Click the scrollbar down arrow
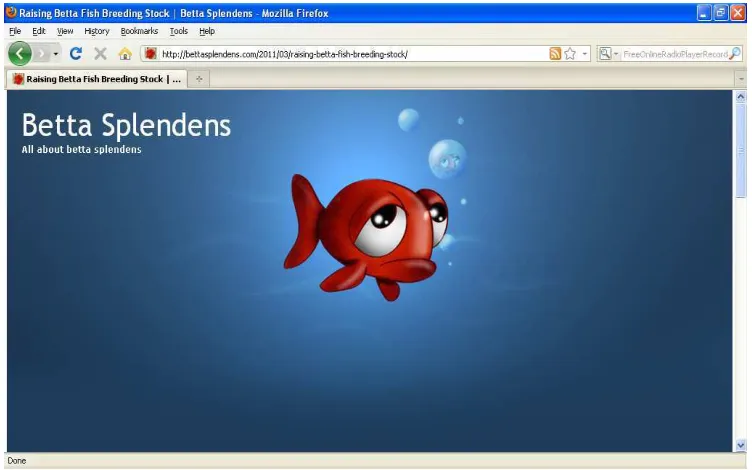 point(740,446)
